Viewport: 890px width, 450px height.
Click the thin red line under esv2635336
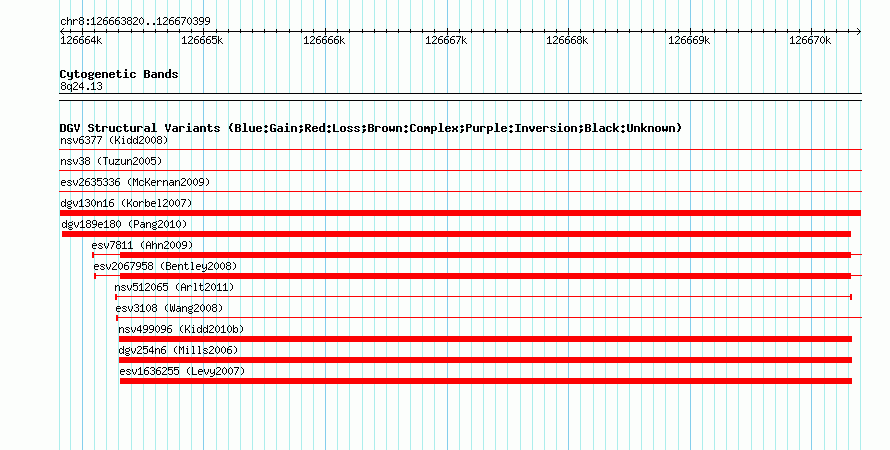[x=460, y=192]
